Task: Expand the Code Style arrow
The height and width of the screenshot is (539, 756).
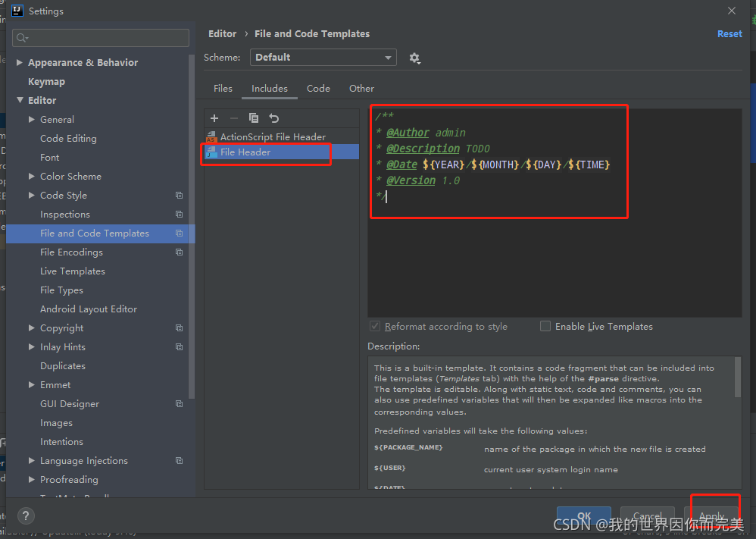Action: pyautogui.click(x=31, y=196)
